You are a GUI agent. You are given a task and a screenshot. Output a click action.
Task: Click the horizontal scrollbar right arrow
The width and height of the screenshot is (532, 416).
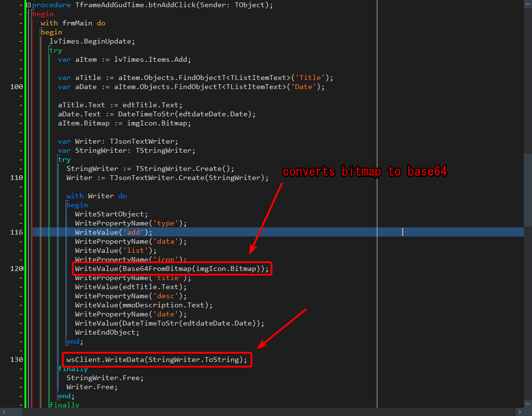[520, 412]
